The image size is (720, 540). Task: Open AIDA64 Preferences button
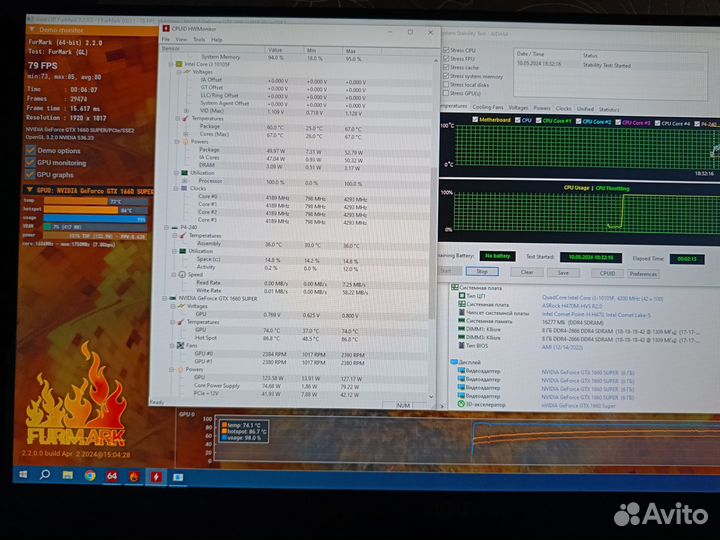coord(643,274)
